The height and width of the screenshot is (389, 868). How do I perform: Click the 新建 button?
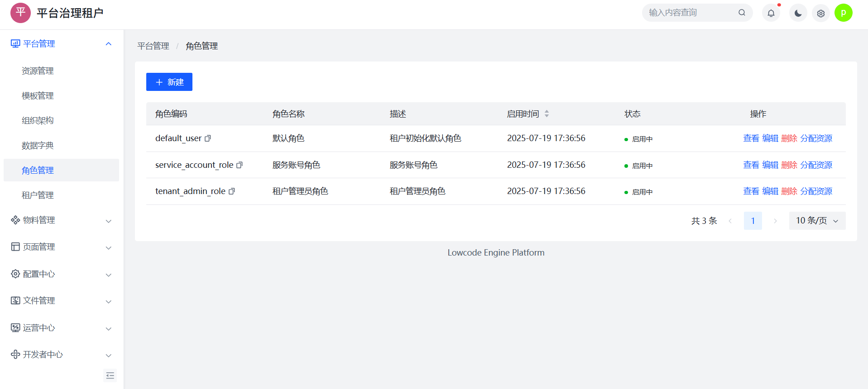(169, 82)
